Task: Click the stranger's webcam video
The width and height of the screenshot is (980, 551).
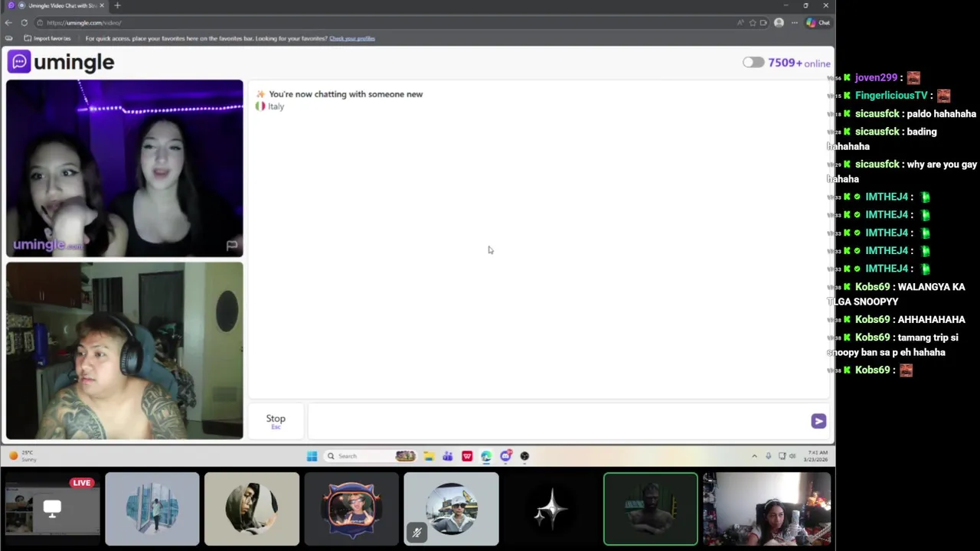Action: 124,168
